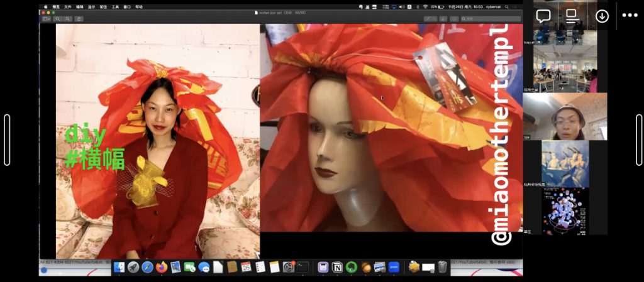The width and height of the screenshot is (644, 282).
Task: Click the blue progress slider knob at bottom left
Action: pyautogui.click(x=43, y=270)
